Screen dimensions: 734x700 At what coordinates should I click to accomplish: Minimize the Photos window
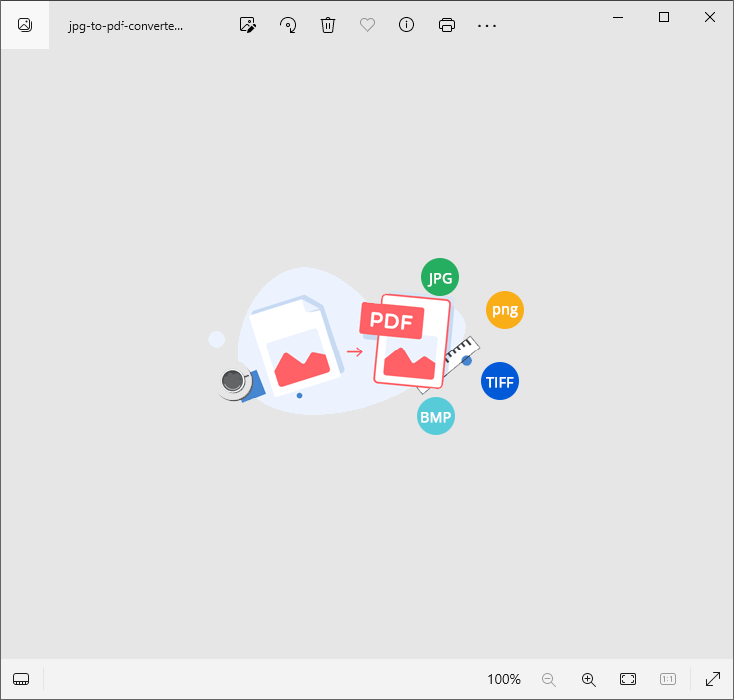coord(619,17)
